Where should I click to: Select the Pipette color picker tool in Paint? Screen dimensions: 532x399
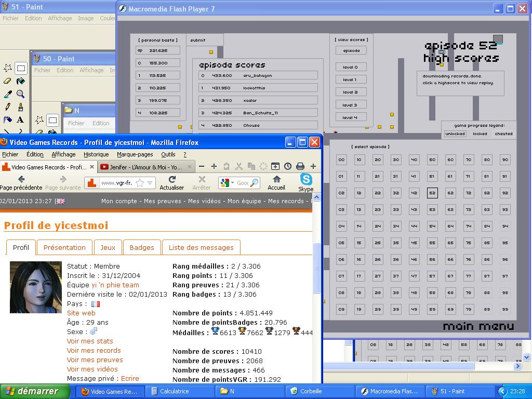point(8,94)
